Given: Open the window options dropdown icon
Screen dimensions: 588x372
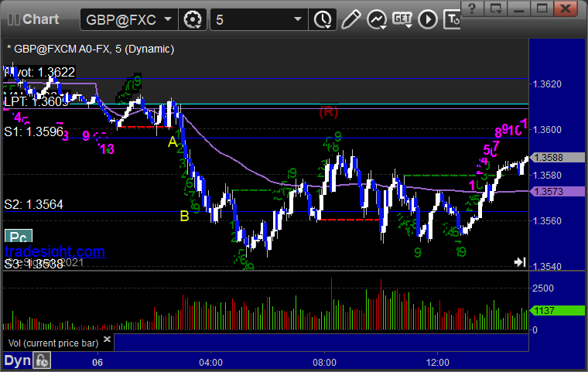Looking at the screenshot, I should (x=496, y=9).
